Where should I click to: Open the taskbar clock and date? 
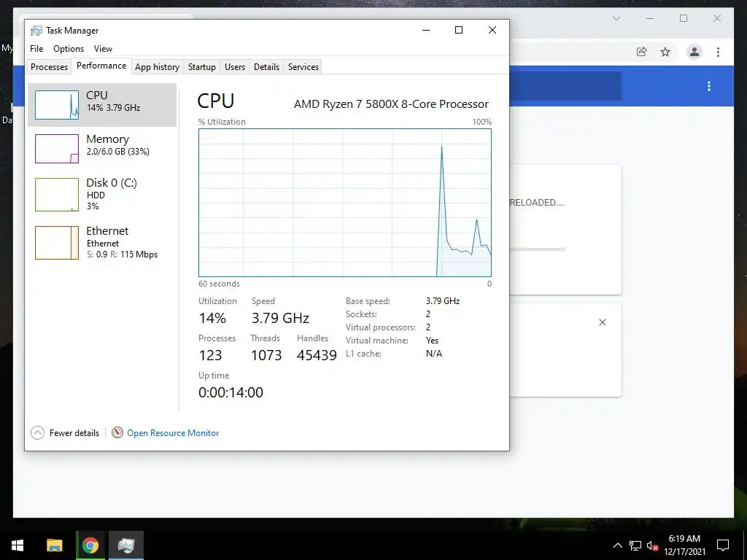[x=684, y=545]
